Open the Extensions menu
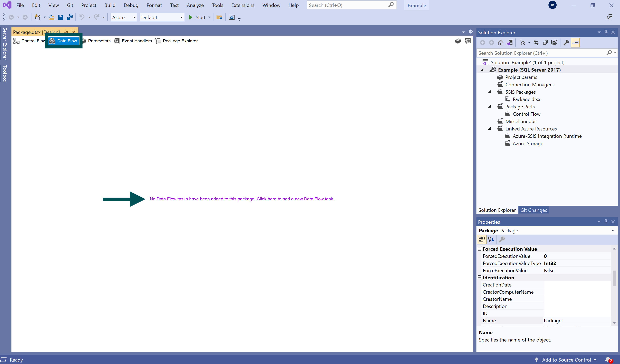The image size is (620, 364). pyautogui.click(x=243, y=5)
